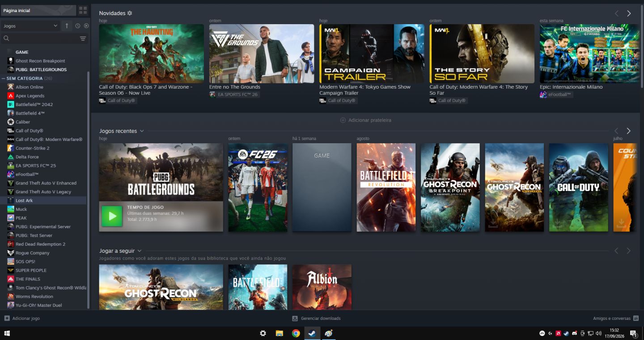Click Steam icon in Windows taskbar
The image size is (644, 340).
click(312, 333)
